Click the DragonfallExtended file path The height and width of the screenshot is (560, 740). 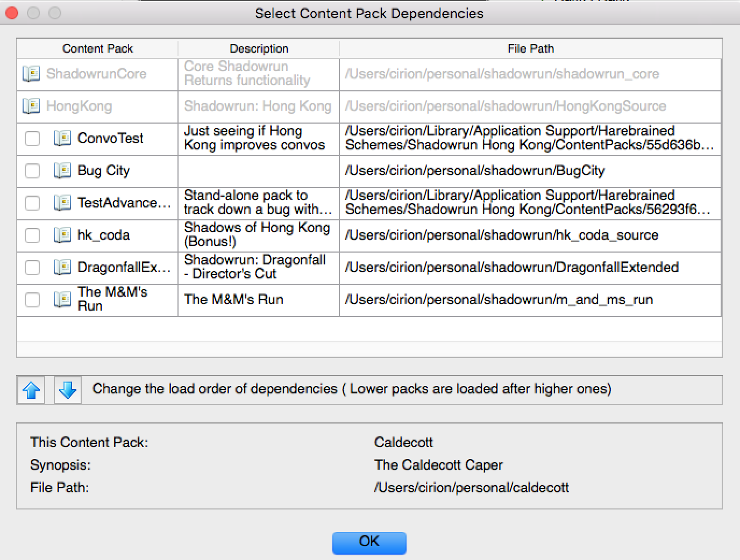coord(512,267)
